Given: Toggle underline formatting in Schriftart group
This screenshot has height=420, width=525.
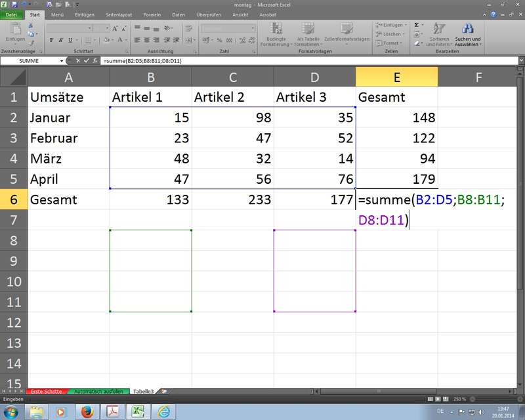Looking at the screenshot, I should pos(69,40).
